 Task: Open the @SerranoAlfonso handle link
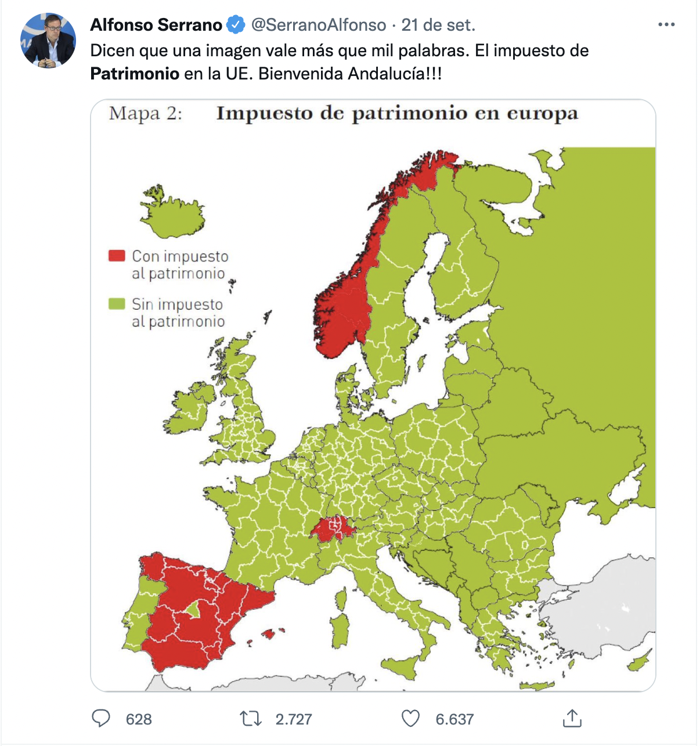pyautogui.click(x=318, y=25)
